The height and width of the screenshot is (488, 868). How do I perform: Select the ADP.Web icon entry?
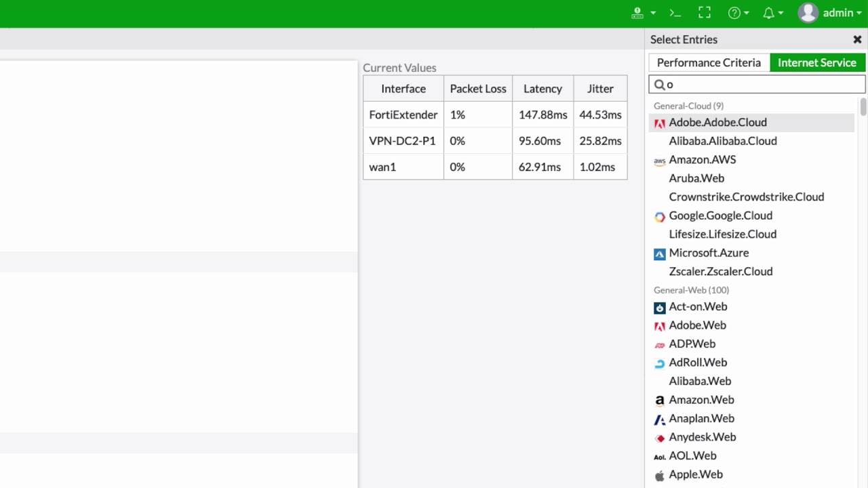(659, 344)
